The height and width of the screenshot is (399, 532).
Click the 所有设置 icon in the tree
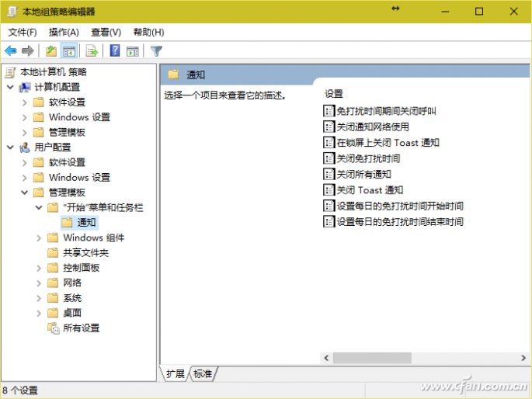tap(54, 328)
